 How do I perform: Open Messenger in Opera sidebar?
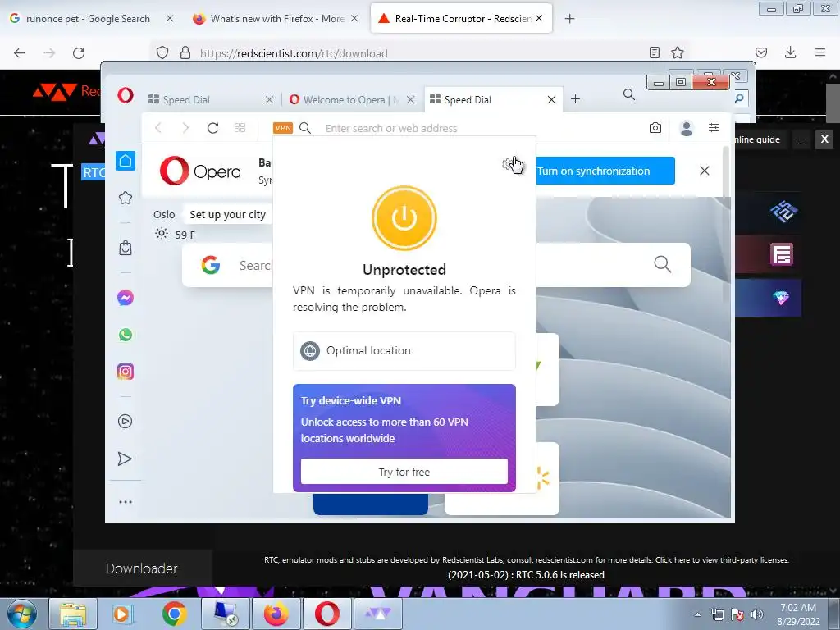(126, 298)
